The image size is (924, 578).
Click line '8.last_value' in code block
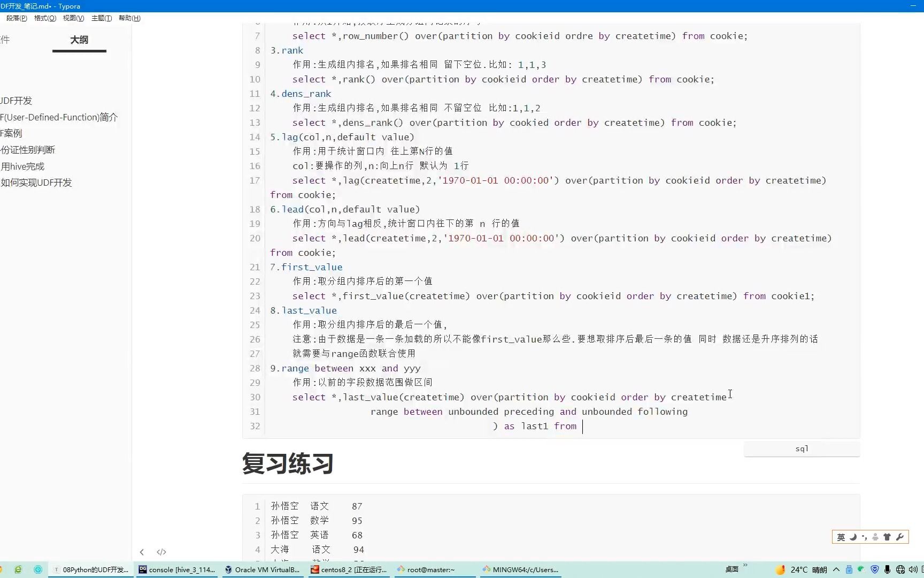[303, 310]
